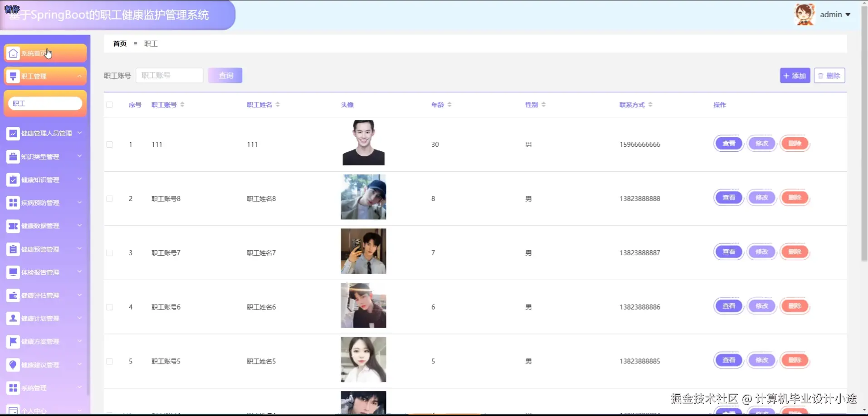Viewport: 868px width, 416px height.
Task: Expand the 疾病预防管理 chevron
Action: [x=79, y=202]
